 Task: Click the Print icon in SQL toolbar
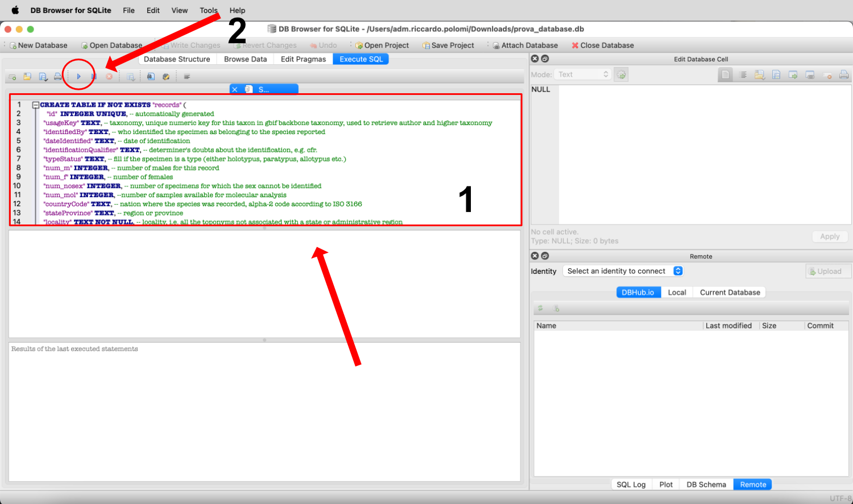tap(57, 77)
